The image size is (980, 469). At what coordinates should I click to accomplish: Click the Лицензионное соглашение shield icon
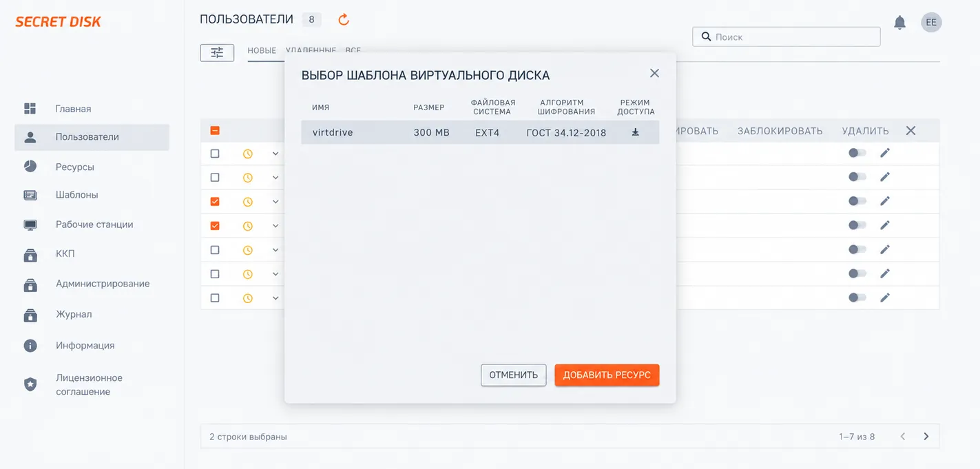click(30, 384)
